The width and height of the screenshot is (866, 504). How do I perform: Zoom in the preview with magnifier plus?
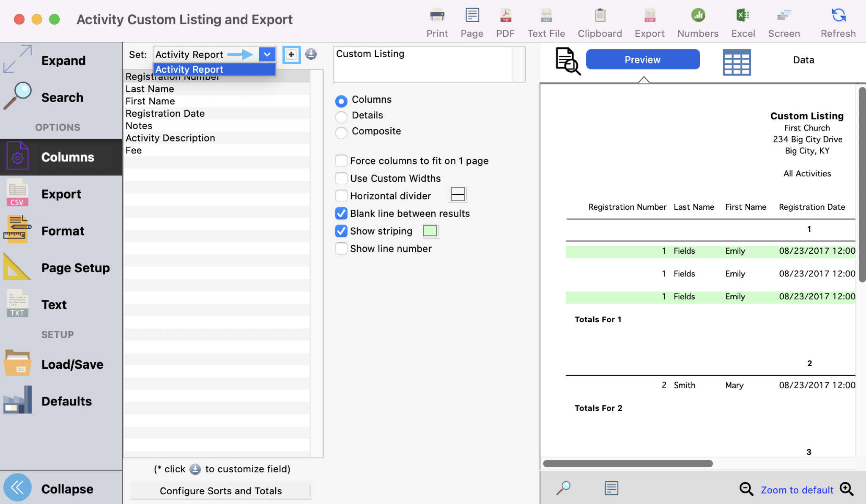click(x=847, y=489)
